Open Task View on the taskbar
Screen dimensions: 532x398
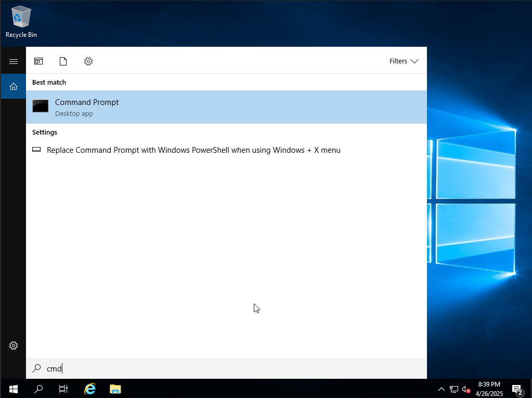pyautogui.click(x=63, y=389)
